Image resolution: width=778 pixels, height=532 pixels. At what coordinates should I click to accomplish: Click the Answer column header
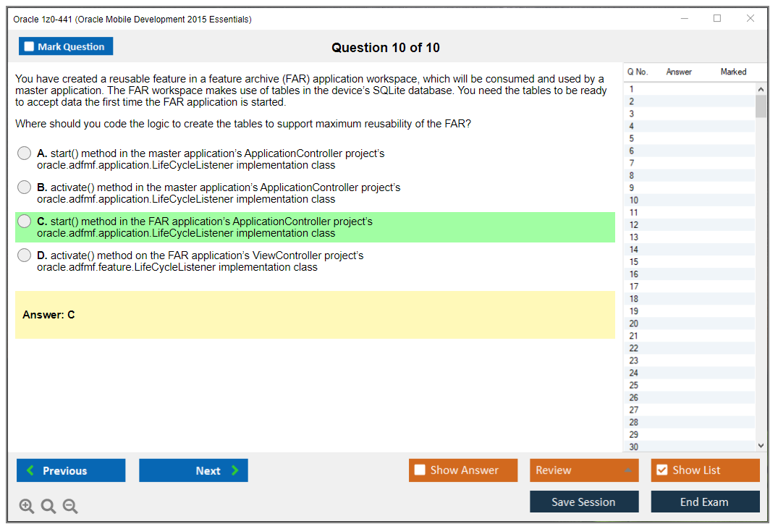(x=679, y=72)
